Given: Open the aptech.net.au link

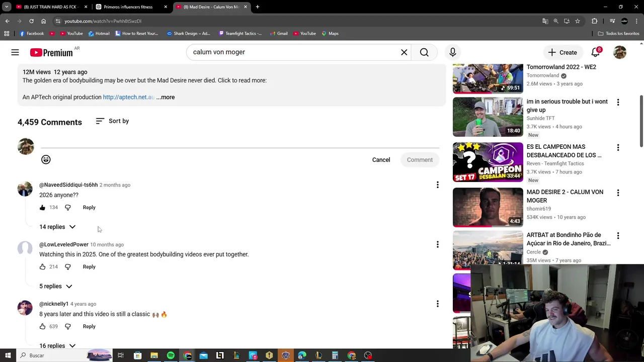Looking at the screenshot, I should [x=128, y=97].
